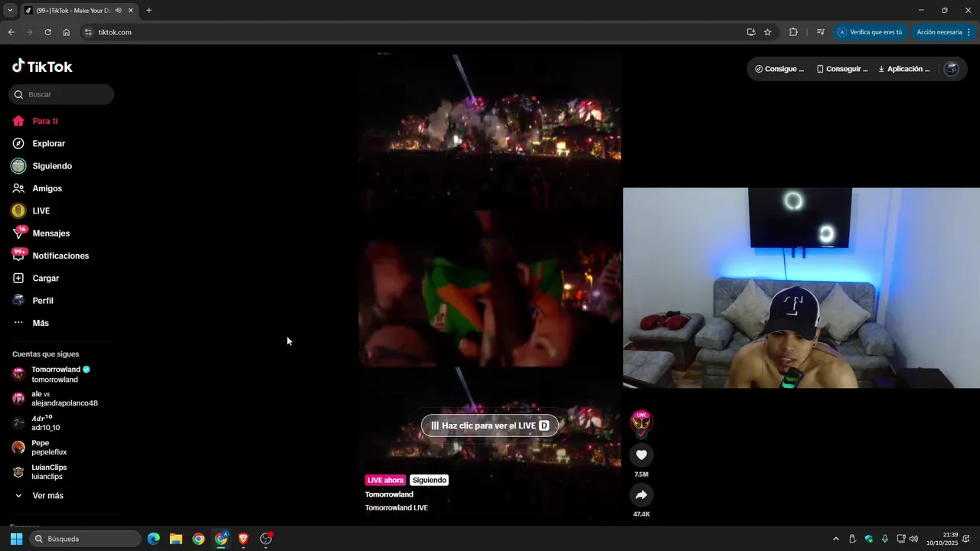Image resolution: width=980 pixels, height=551 pixels.
Task: Click the TikTok logo
Action: click(42, 67)
